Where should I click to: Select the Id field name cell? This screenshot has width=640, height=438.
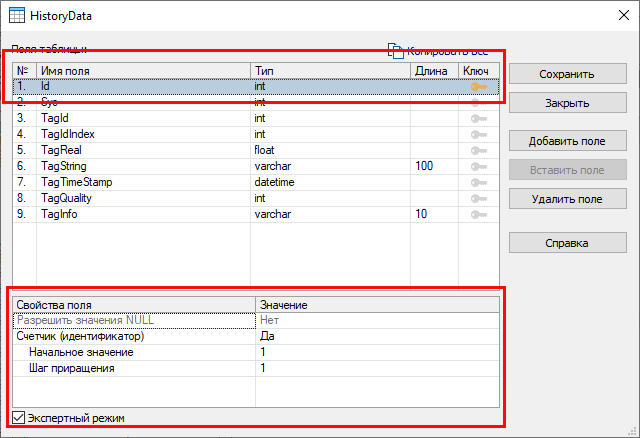click(143, 86)
